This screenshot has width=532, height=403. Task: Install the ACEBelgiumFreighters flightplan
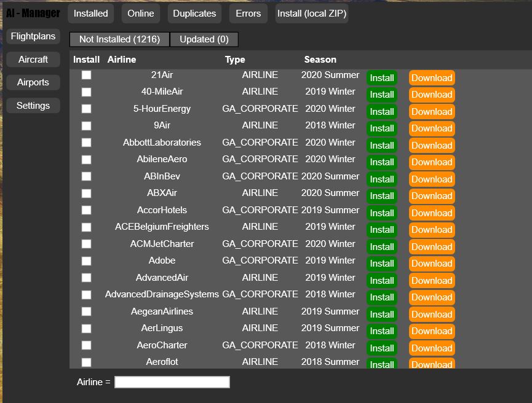(x=382, y=230)
